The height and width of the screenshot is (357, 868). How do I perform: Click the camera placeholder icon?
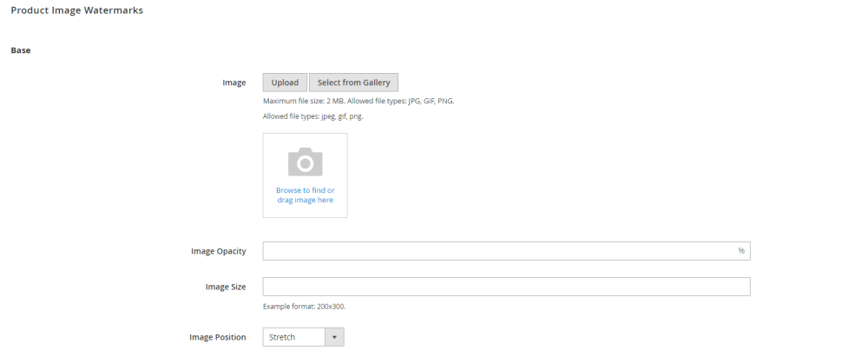305,162
